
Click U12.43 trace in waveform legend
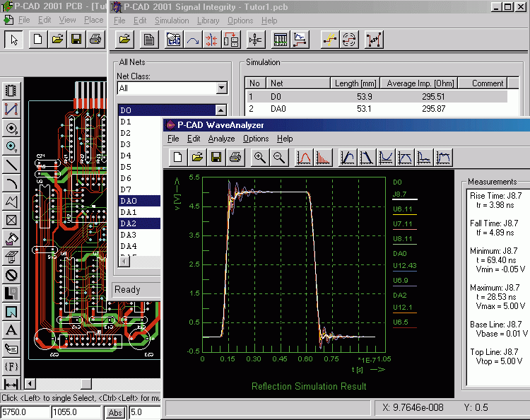(x=405, y=266)
